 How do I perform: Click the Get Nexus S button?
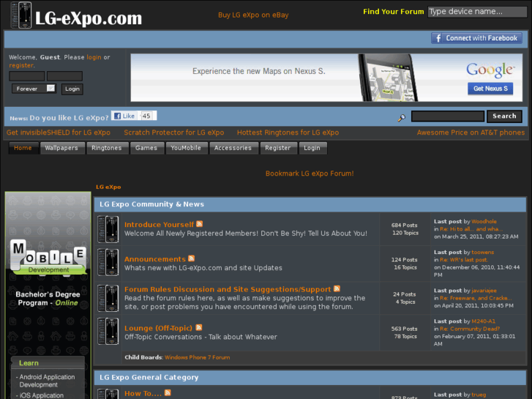tap(490, 89)
